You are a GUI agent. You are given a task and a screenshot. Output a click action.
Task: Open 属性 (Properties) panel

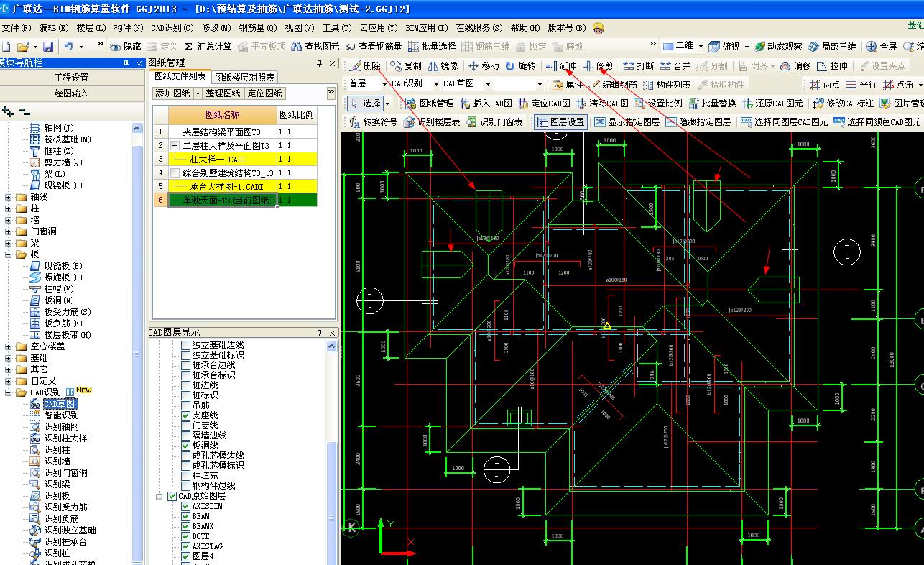point(567,84)
